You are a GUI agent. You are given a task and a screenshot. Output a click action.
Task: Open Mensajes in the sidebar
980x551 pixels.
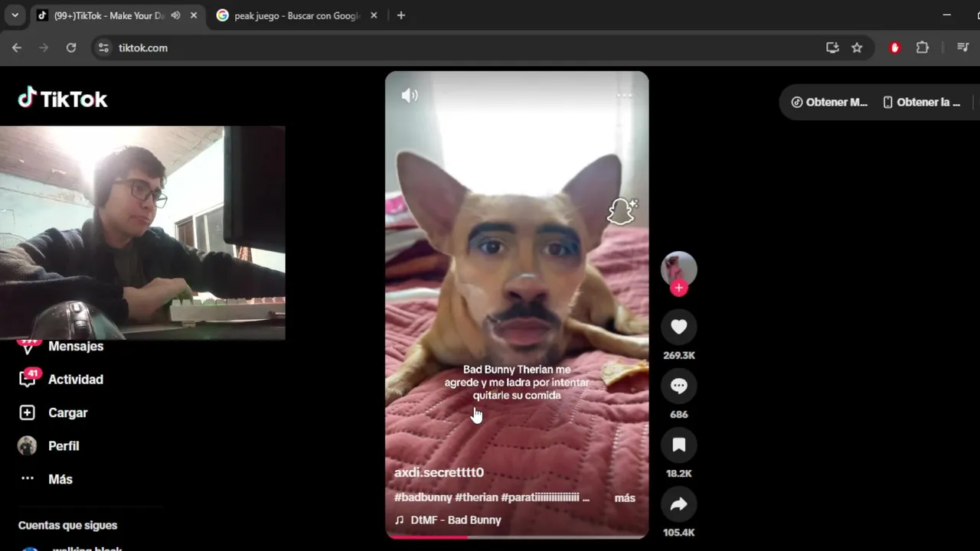(x=75, y=346)
